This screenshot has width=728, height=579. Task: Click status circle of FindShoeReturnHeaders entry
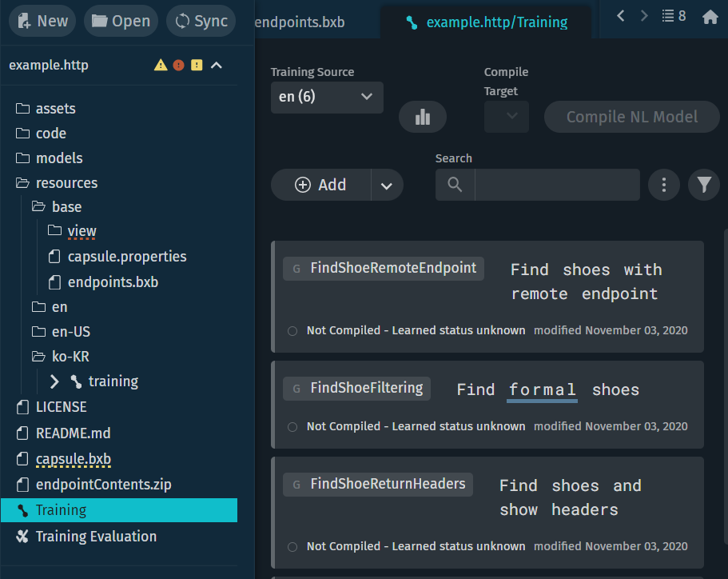tap(292, 547)
